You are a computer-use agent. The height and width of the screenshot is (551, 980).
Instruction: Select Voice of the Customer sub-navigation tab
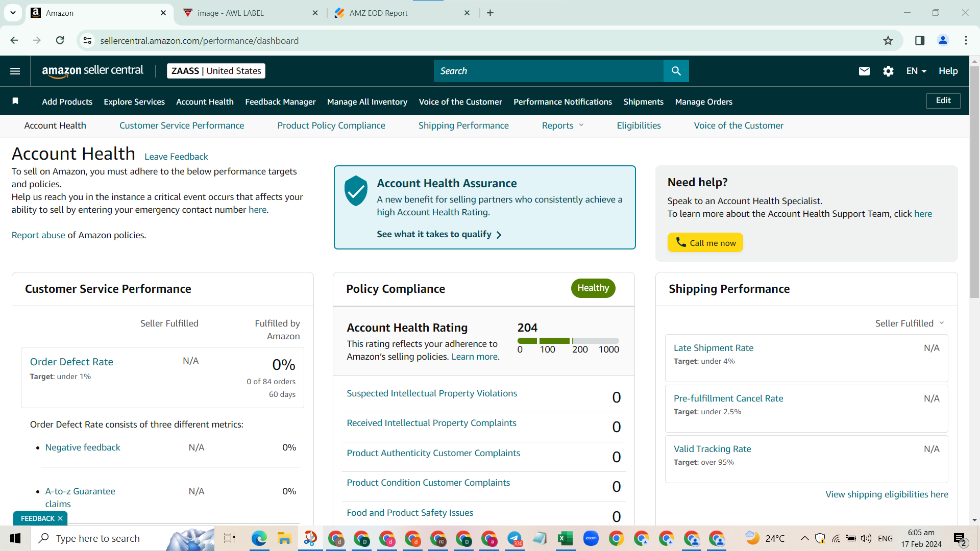[739, 126]
